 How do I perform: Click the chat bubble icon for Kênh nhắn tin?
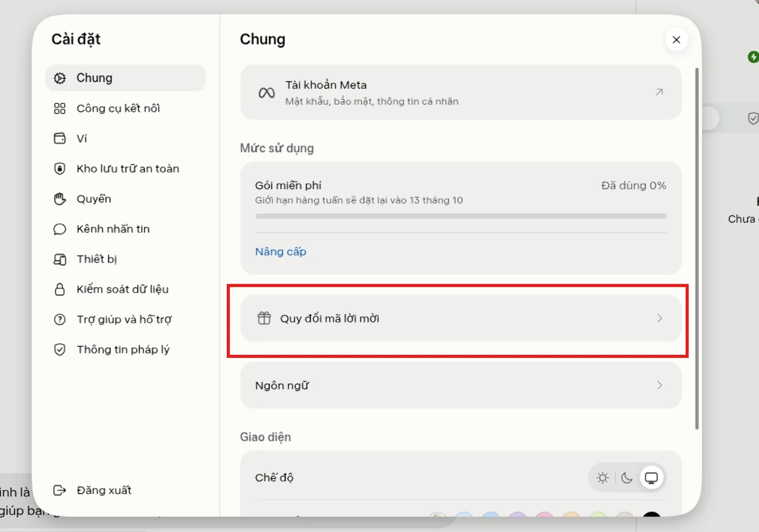(60, 229)
